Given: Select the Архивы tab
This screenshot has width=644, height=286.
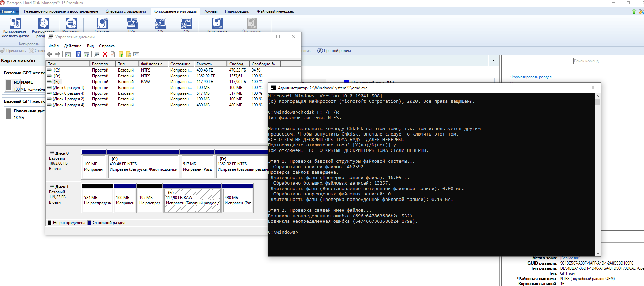Looking at the screenshot, I should 211,11.
